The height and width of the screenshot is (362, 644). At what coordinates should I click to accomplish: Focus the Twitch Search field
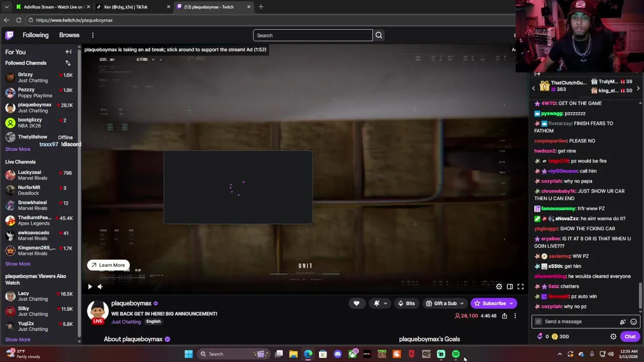[312, 35]
